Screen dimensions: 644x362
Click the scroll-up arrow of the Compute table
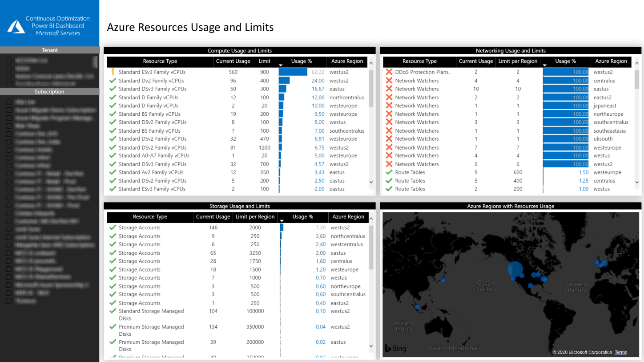pos(371,64)
